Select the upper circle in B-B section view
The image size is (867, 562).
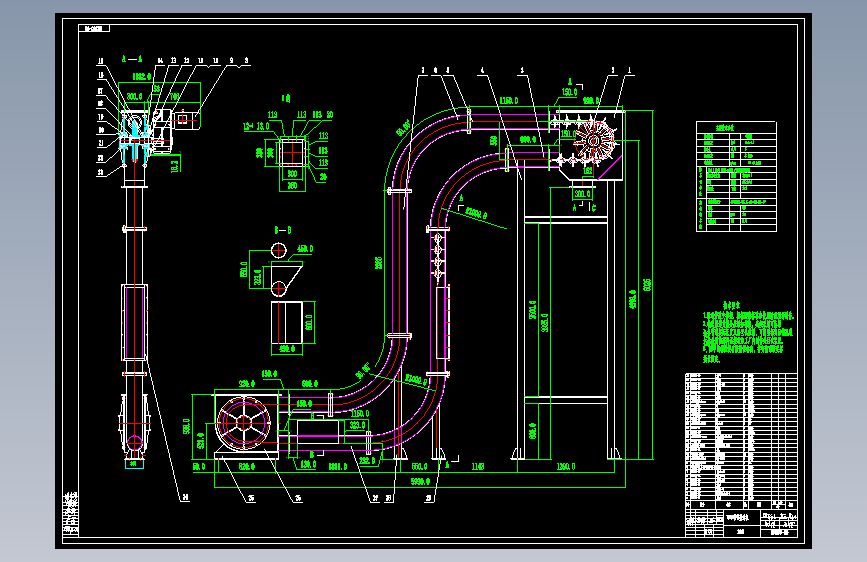279,251
